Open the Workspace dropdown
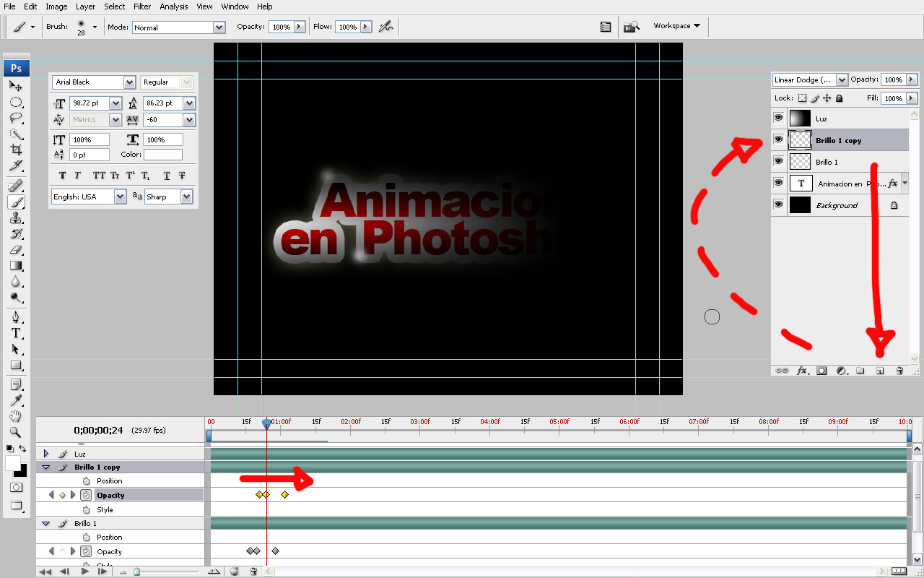 pos(676,26)
